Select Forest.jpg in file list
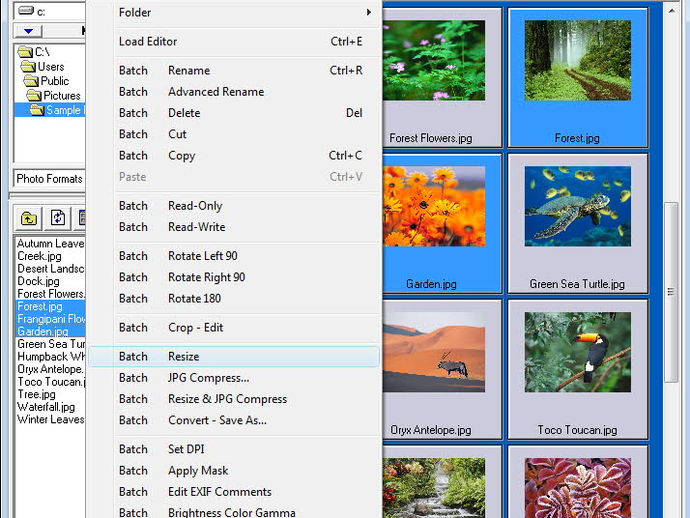 [x=50, y=306]
